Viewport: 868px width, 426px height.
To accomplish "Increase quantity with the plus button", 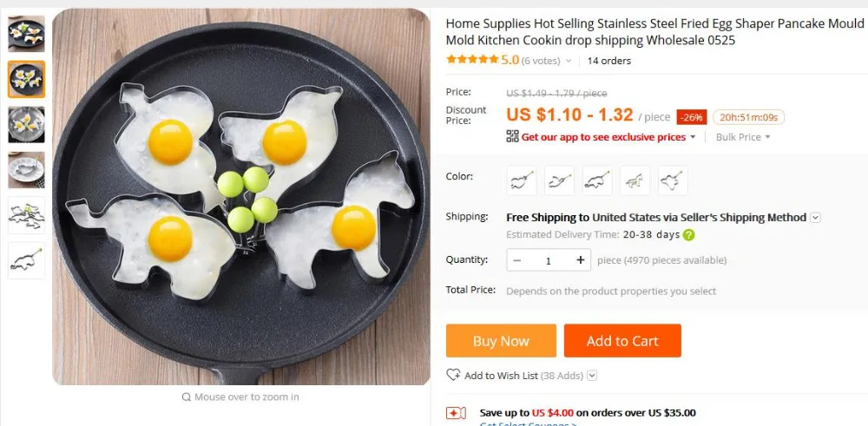I will [x=580, y=260].
